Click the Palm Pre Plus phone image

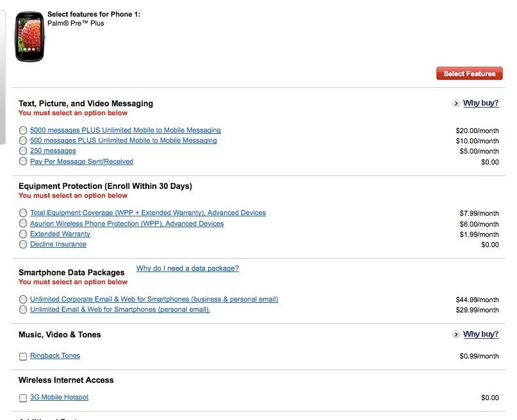(x=29, y=36)
